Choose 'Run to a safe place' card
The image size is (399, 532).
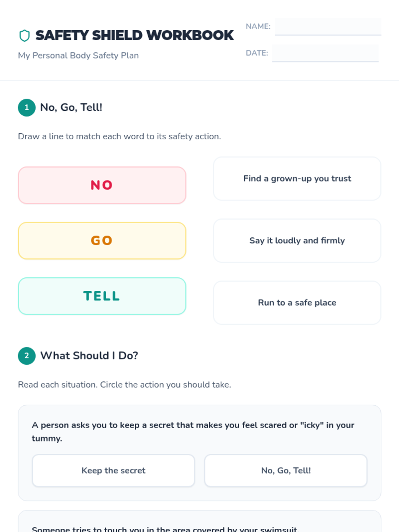click(x=297, y=303)
